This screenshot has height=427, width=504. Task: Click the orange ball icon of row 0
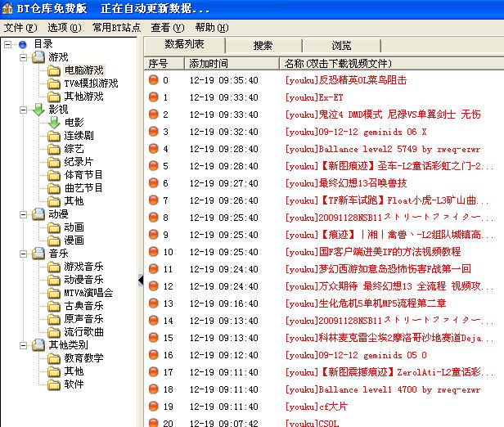pyautogui.click(x=154, y=79)
